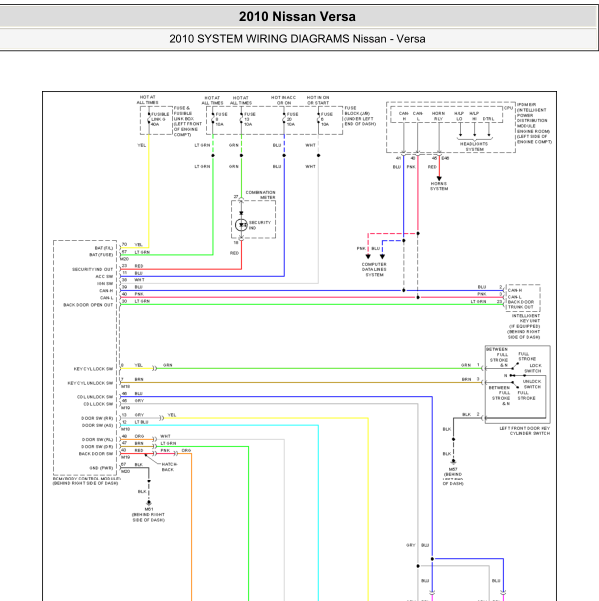Click the 'DTRL' terminal label
Viewport: 599px width, 601px height.
tap(488, 119)
